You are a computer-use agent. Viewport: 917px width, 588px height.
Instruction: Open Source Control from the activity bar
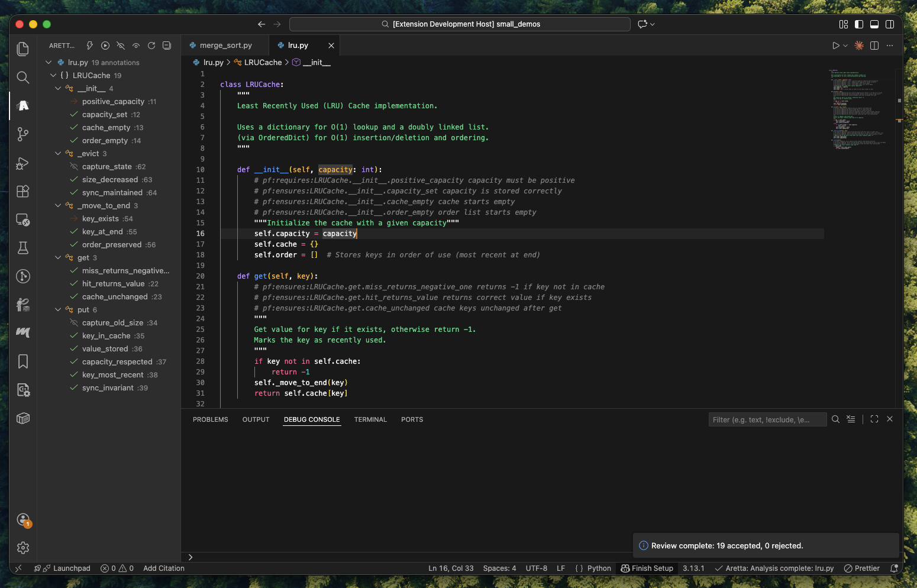23,134
